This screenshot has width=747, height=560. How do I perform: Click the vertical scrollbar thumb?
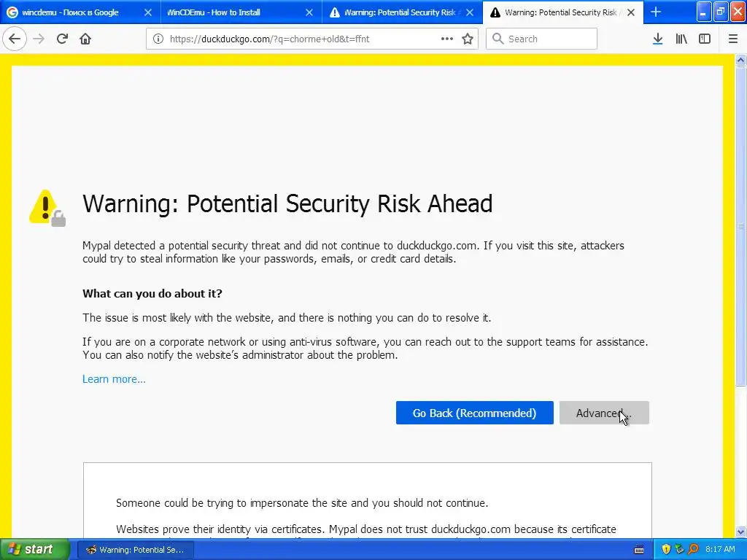(741, 226)
